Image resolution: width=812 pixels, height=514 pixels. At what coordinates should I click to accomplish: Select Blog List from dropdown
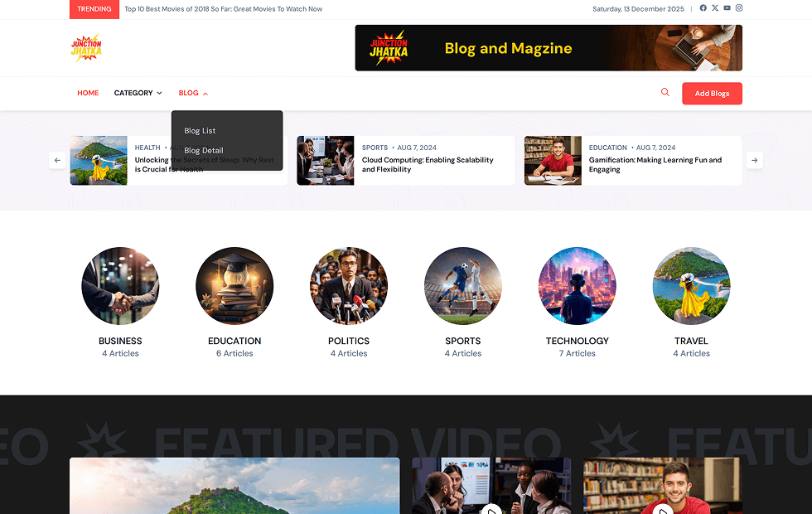200,131
